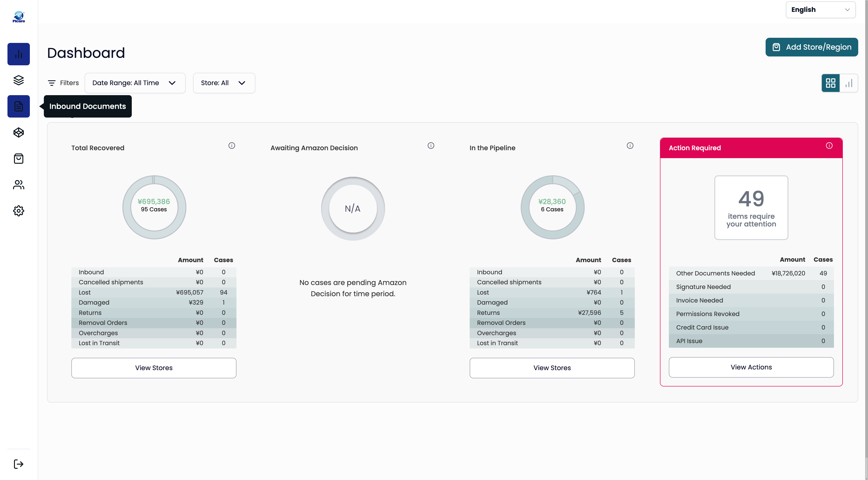Click the Lost ¥764 row in the Pipeline
The height and width of the screenshot is (480, 868).
point(552,292)
